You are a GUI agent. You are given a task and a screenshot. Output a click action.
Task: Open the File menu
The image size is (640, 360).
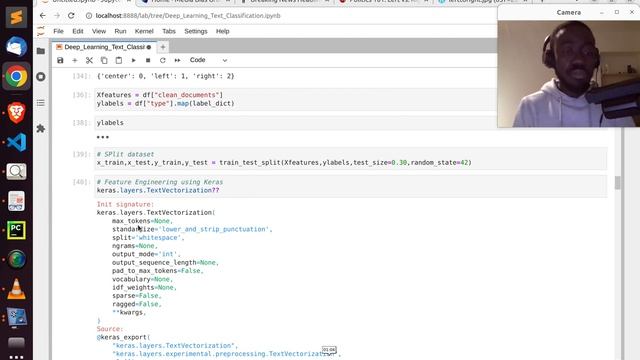[58, 31]
